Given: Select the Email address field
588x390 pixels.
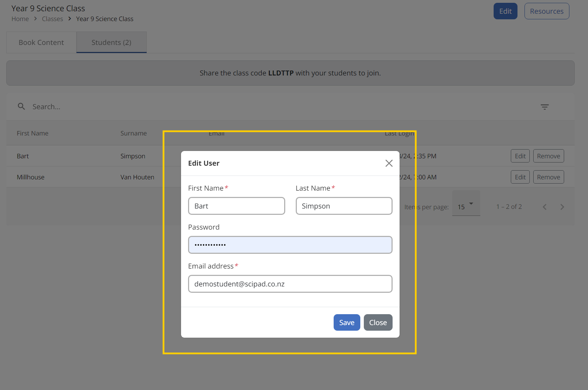Looking at the screenshot, I should (290, 284).
